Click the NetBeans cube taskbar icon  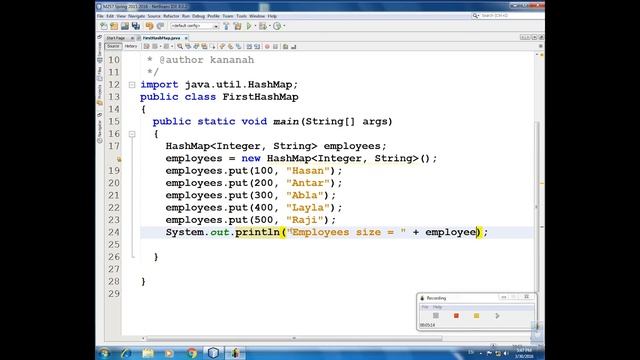click(213, 353)
